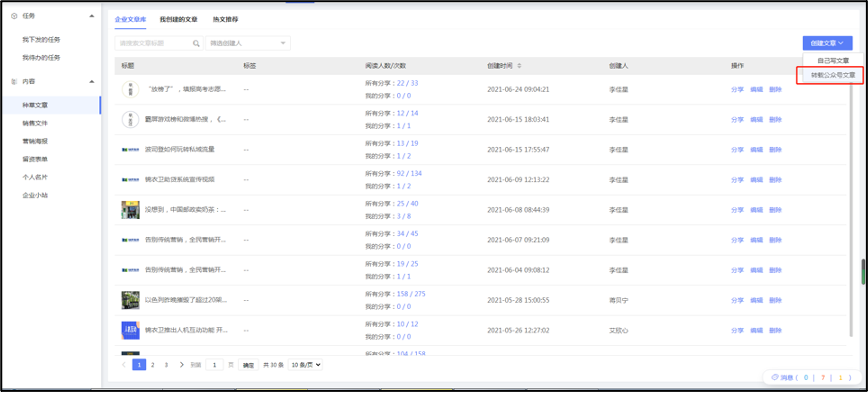Click article title starting 以色列的铁穹毁了超过20架
This screenshot has height=393, width=868.
[x=185, y=300]
